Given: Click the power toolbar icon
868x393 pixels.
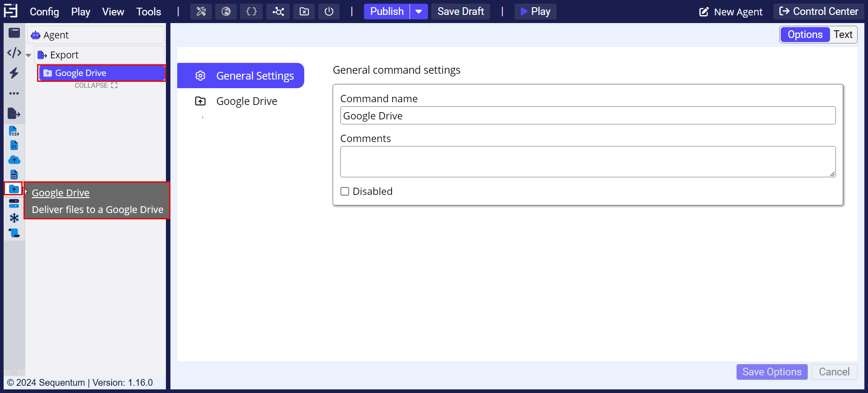Looking at the screenshot, I should tap(329, 11).
